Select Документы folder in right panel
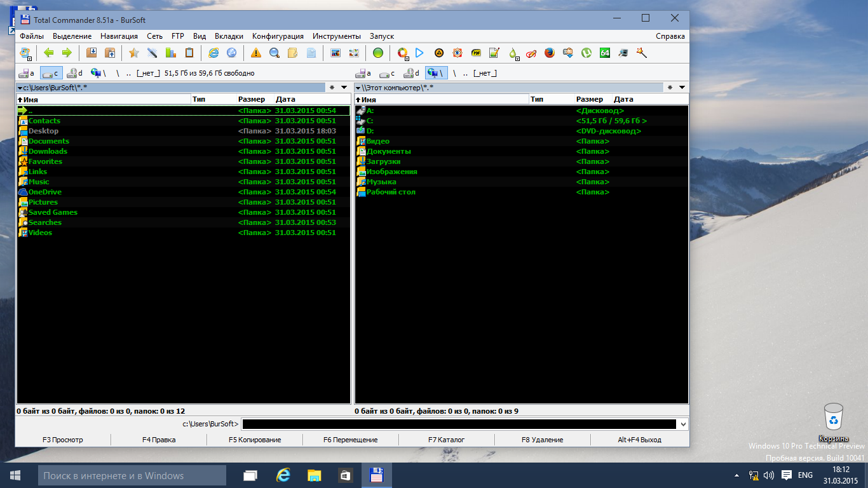 pos(522,151)
